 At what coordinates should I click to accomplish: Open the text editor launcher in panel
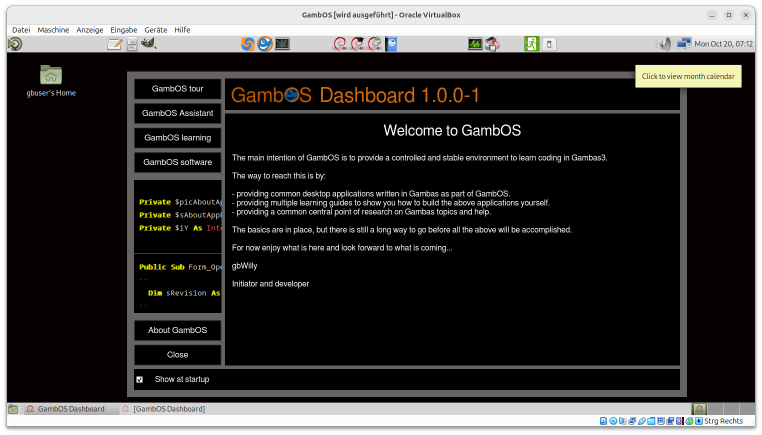[x=115, y=44]
